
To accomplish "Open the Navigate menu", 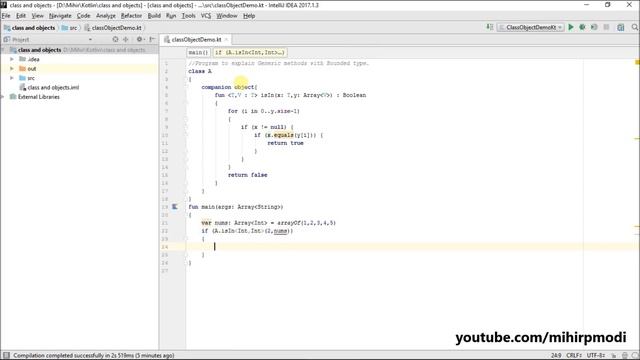I will pyautogui.click(x=60, y=16).
